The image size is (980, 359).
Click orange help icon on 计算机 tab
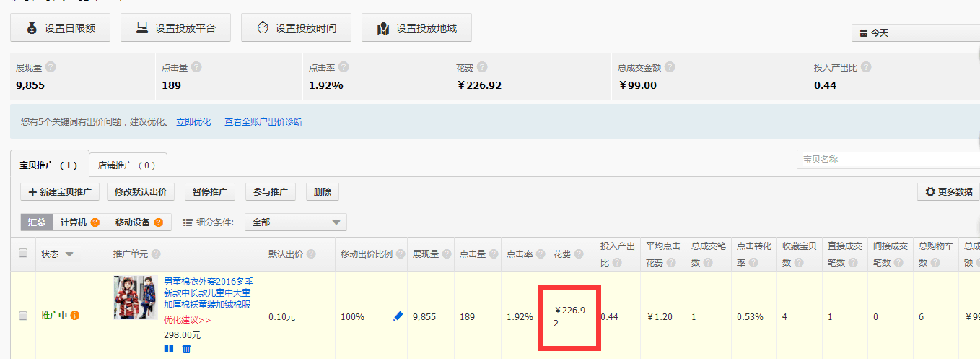[x=95, y=222]
